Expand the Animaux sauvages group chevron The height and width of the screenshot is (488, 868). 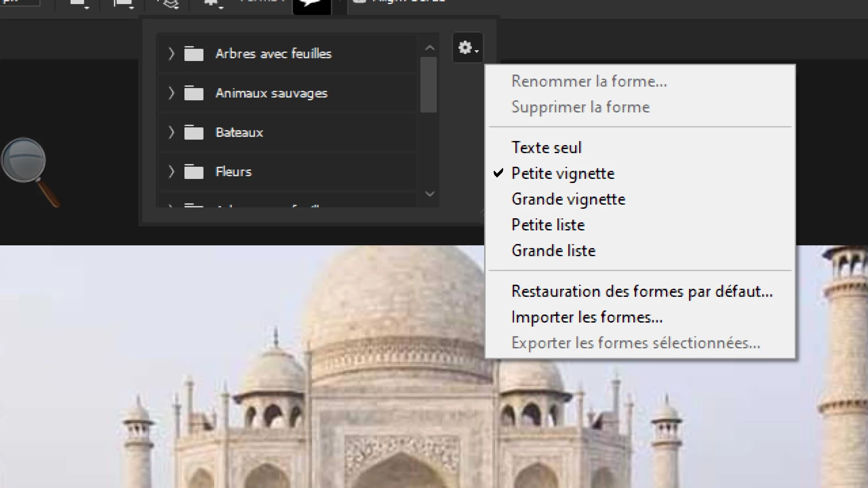171,93
